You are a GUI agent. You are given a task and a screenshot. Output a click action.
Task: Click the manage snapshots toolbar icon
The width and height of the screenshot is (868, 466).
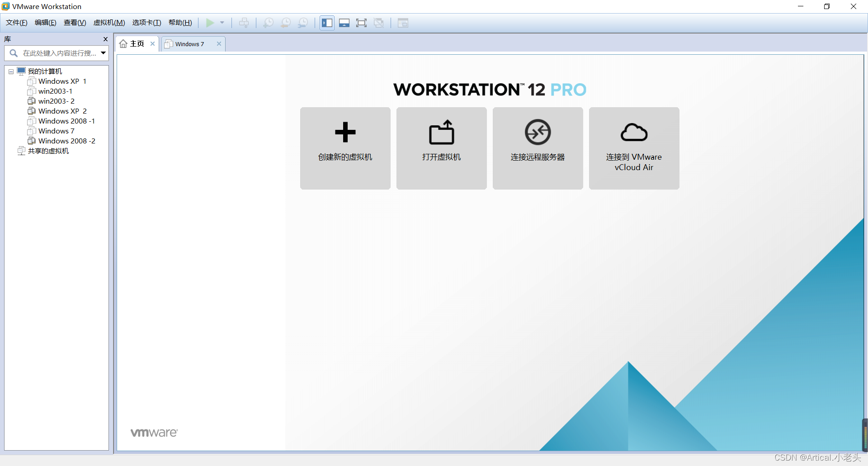pyautogui.click(x=303, y=23)
